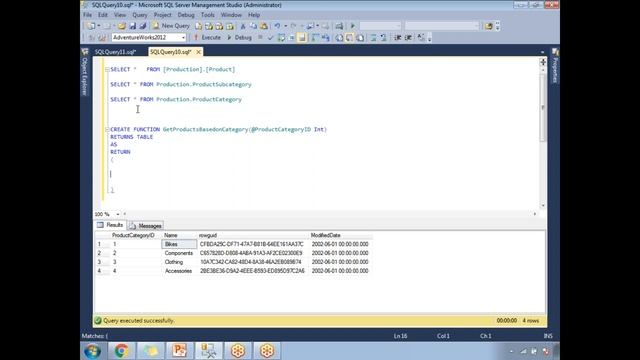Click the Debug button on the SQL Editor toolbar
The width and height of the screenshot is (640, 360).
click(x=239, y=38)
